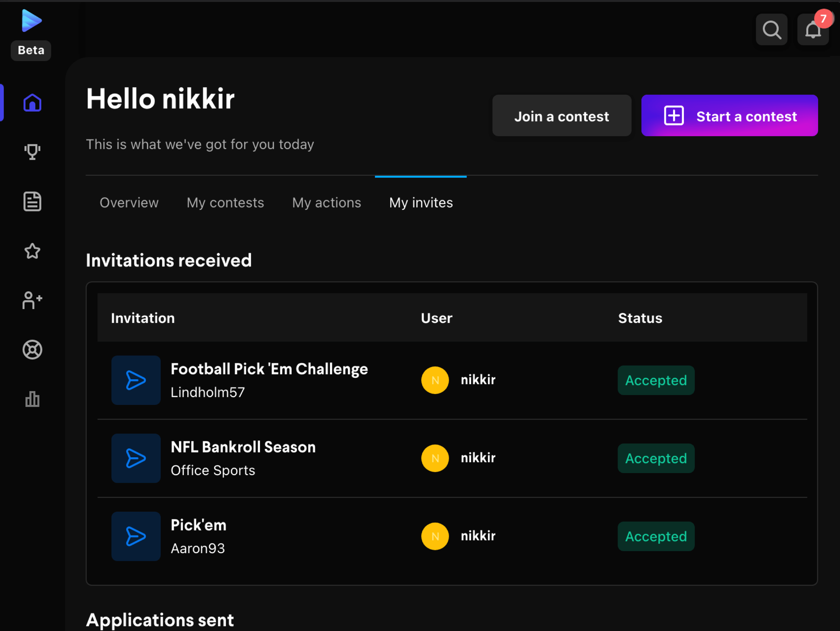Click the Accepted badge for NFL Bankroll Season

656,458
